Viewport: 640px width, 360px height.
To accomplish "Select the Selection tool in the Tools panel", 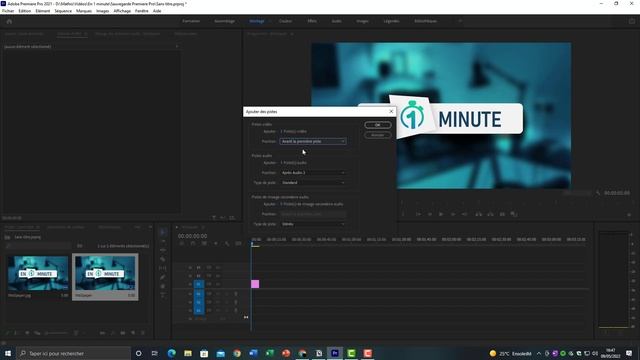I will click(x=163, y=232).
